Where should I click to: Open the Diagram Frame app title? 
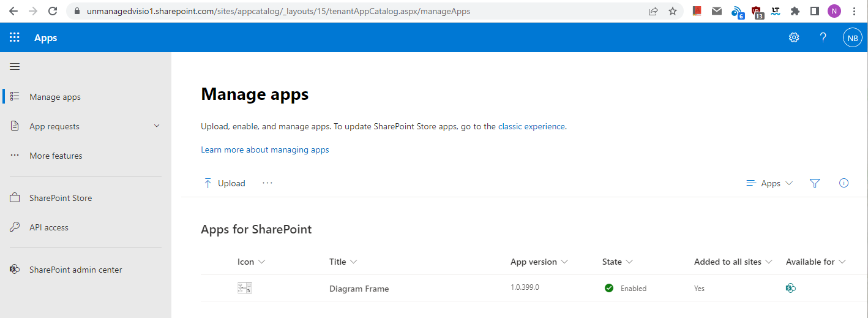[359, 289]
